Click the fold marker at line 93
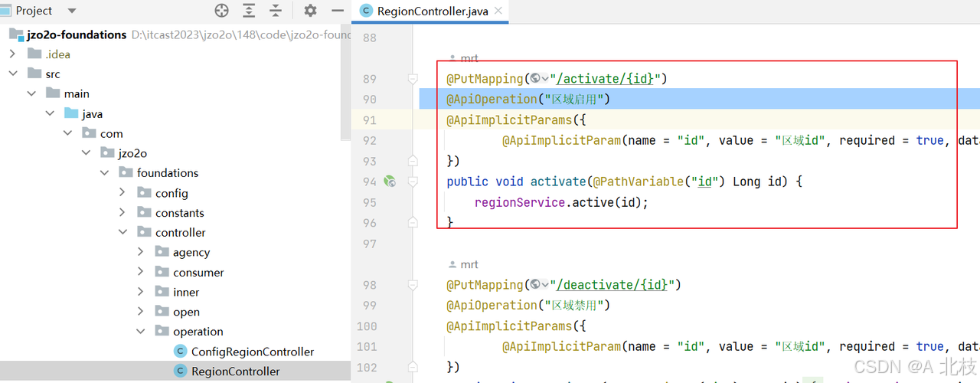The height and width of the screenshot is (383, 980). click(x=413, y=161)
